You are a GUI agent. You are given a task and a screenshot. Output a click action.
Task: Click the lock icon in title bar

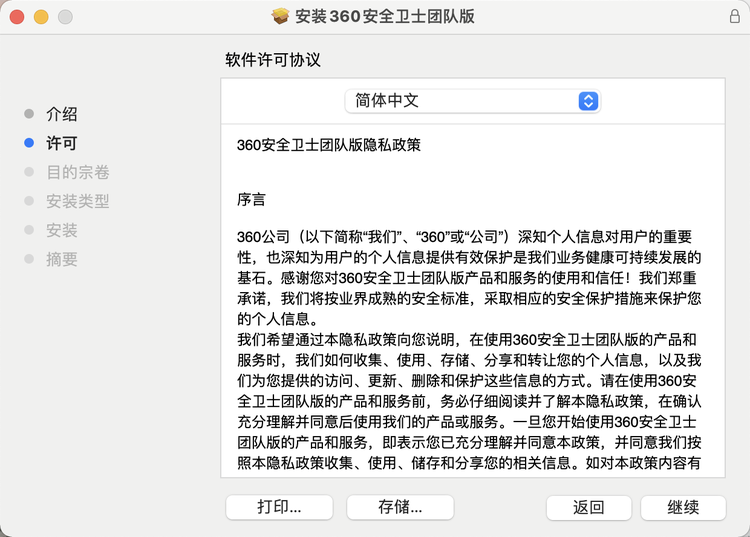point(735,16)
